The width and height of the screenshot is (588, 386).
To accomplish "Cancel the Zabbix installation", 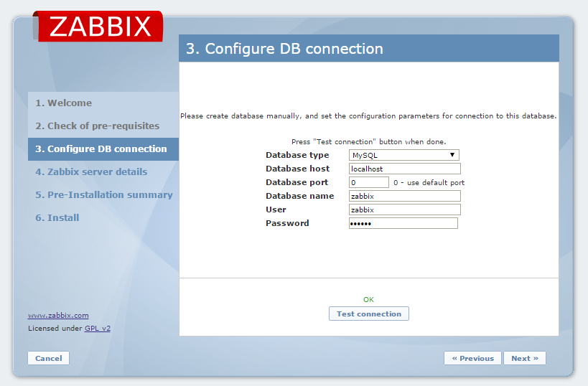I will coord(49,358).
